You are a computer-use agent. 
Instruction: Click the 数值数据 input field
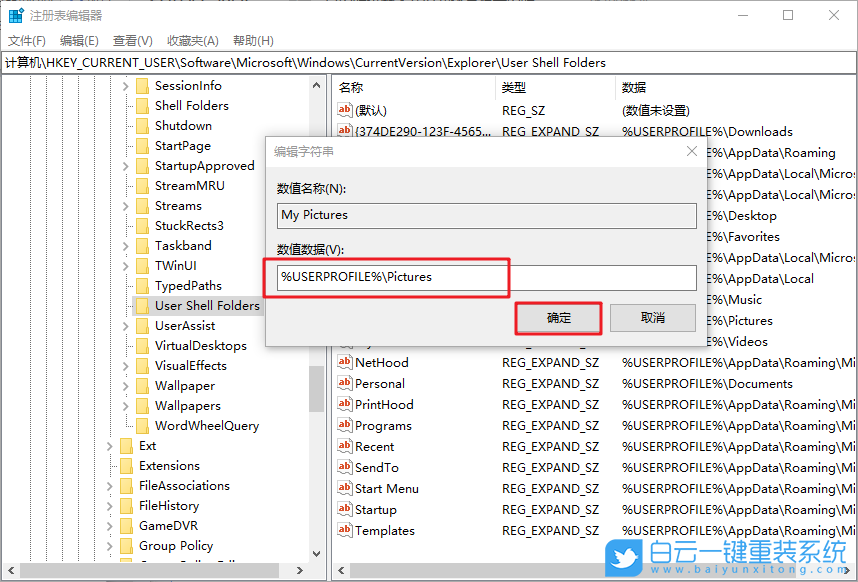[x=485, y=278]
